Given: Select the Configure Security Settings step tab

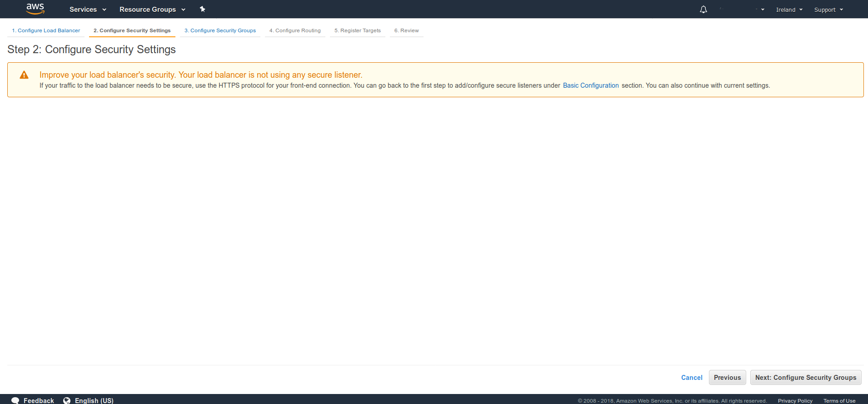Looking at the screenshot, I should coord(132,30).
